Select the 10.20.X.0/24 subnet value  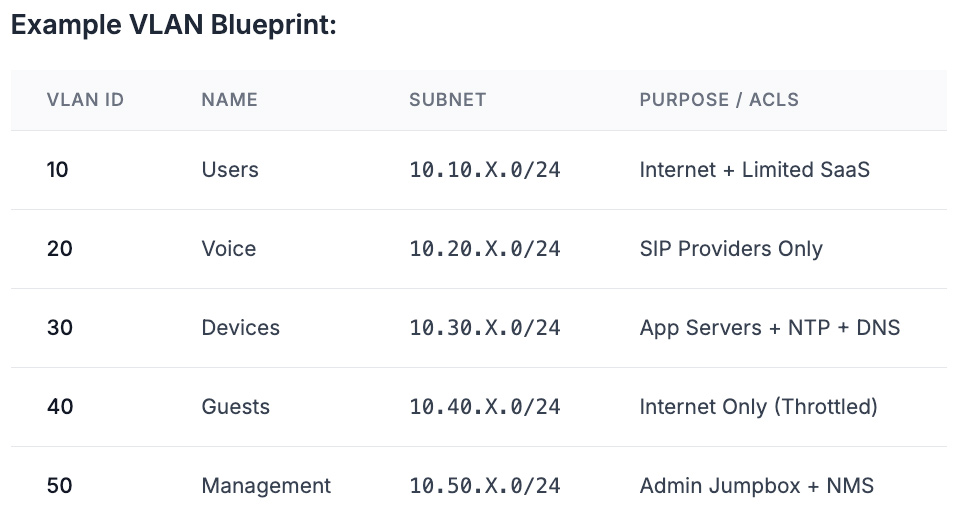tap(485, 249)
